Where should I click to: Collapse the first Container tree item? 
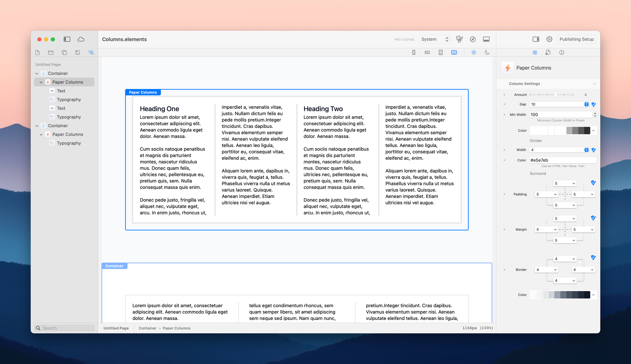click(x=37, y=74)
